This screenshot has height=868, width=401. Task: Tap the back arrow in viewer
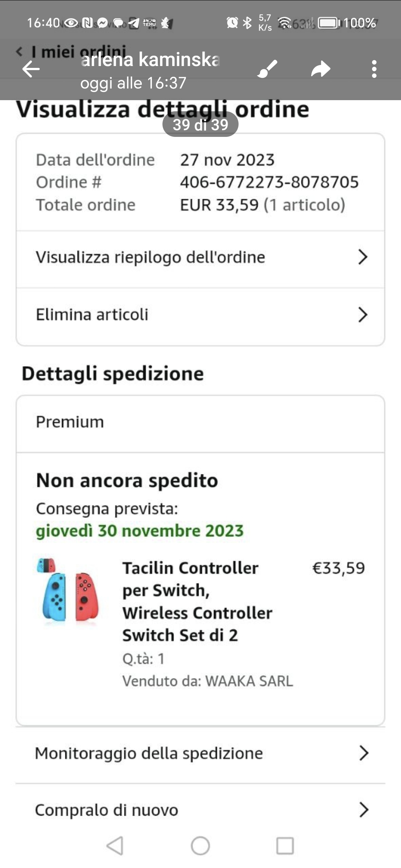(x=31, y=69)
